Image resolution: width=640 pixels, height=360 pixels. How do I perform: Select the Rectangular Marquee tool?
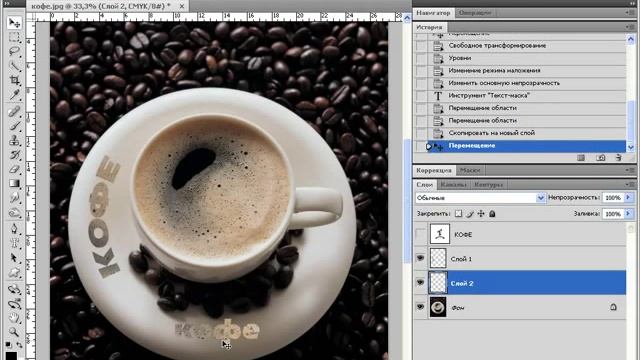(14, 37)
